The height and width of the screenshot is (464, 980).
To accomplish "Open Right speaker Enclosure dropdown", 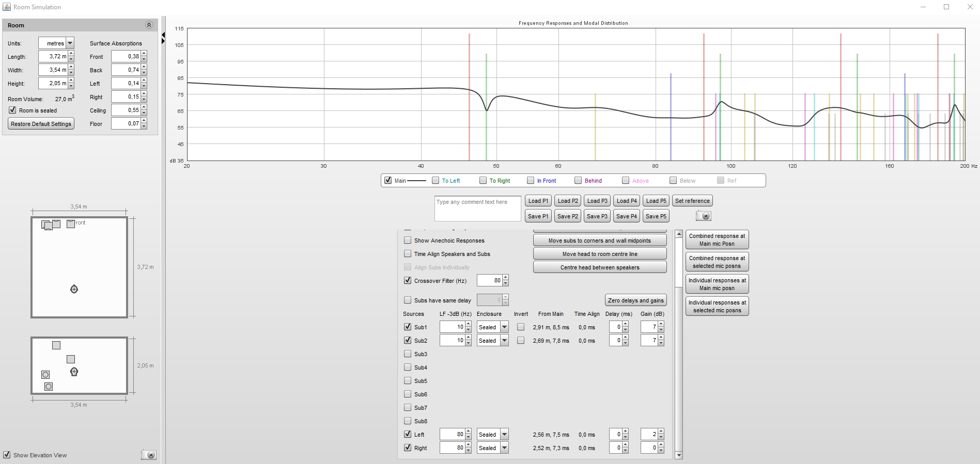I will 505,447.
